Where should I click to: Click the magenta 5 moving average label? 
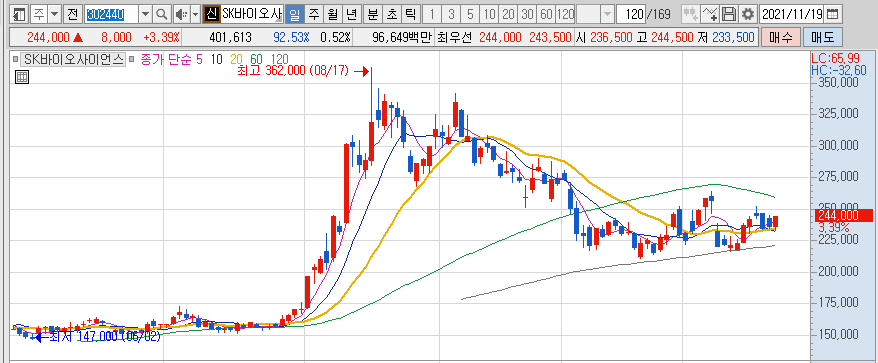coord(199,59)
